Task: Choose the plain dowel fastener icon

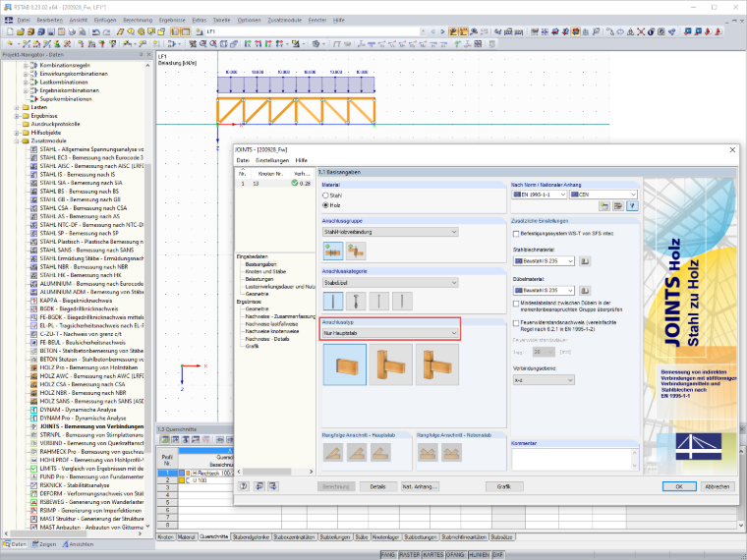Action: click(x=333, y=301)
